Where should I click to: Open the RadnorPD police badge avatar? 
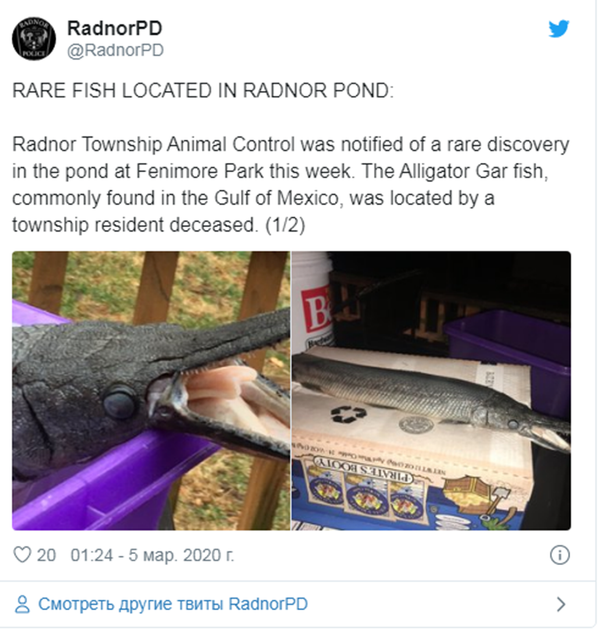point(34,39)
